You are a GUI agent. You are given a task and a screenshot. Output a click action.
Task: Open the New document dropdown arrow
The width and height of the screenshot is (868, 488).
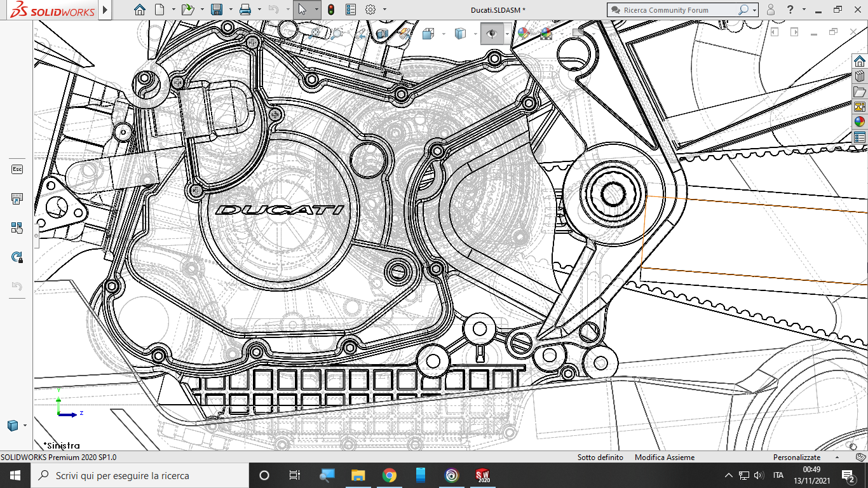pyautogui.click(x=173, y=10)
